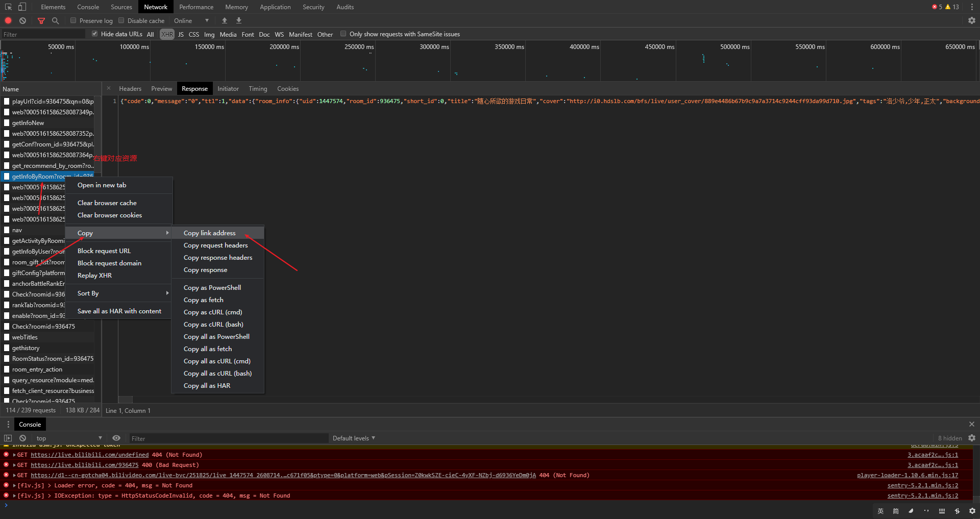Open the Default levels dropdown
Screen dimensions: 980x519
pyautogui.click(x=354, y=438)
